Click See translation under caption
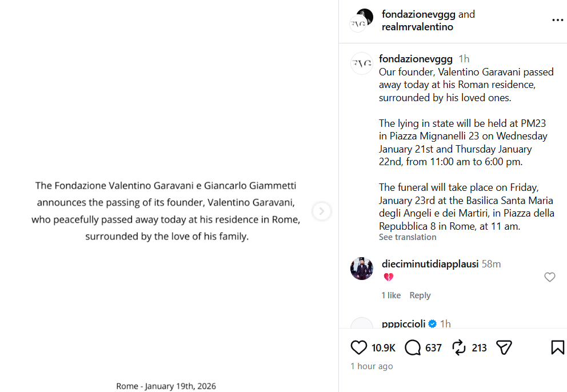 tap(408, 237)
